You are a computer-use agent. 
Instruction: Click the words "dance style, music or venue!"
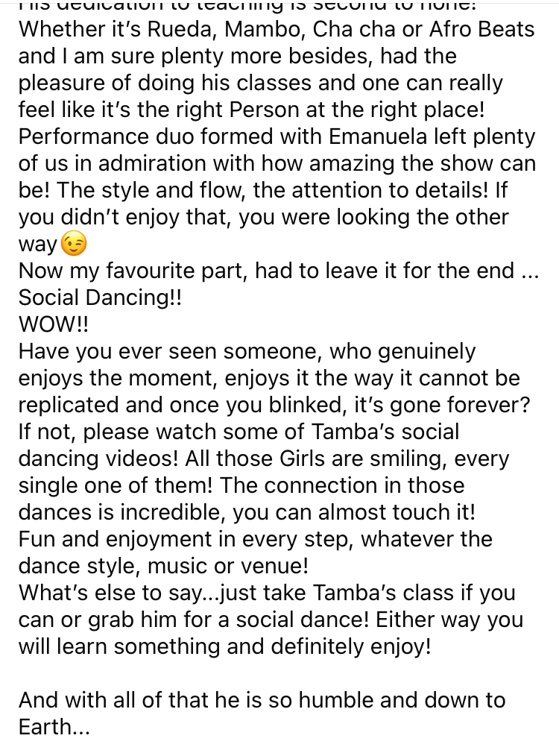click(163, 566)
